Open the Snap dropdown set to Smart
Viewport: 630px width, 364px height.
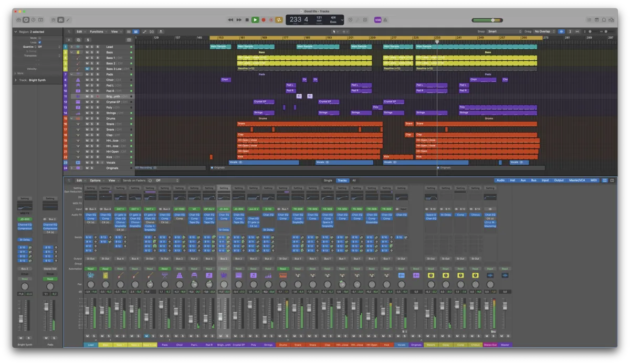tap(504, 31)
